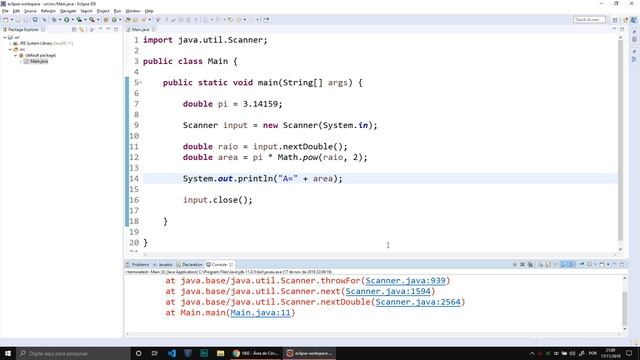
Task: Click the Quick Access search field
Action: click(589, 20)
